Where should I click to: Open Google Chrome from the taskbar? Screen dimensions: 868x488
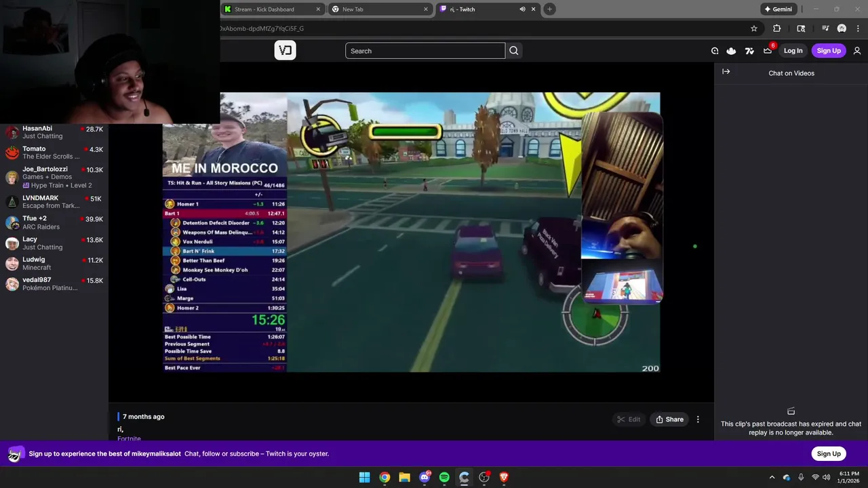tap(384, 477)
